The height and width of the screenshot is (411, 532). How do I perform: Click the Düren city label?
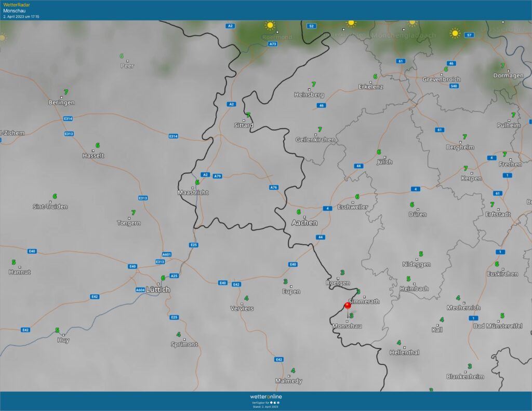pos(418,214)
